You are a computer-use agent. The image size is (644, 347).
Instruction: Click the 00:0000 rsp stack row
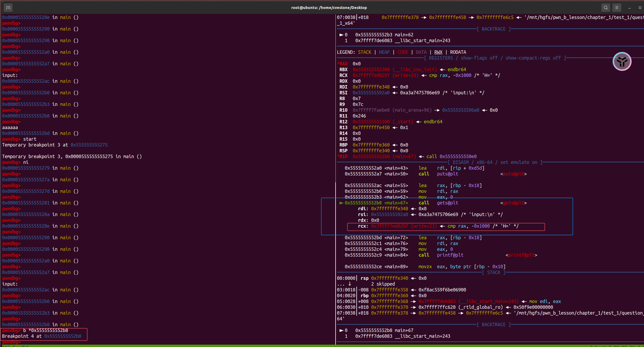(x=381, y=278)
